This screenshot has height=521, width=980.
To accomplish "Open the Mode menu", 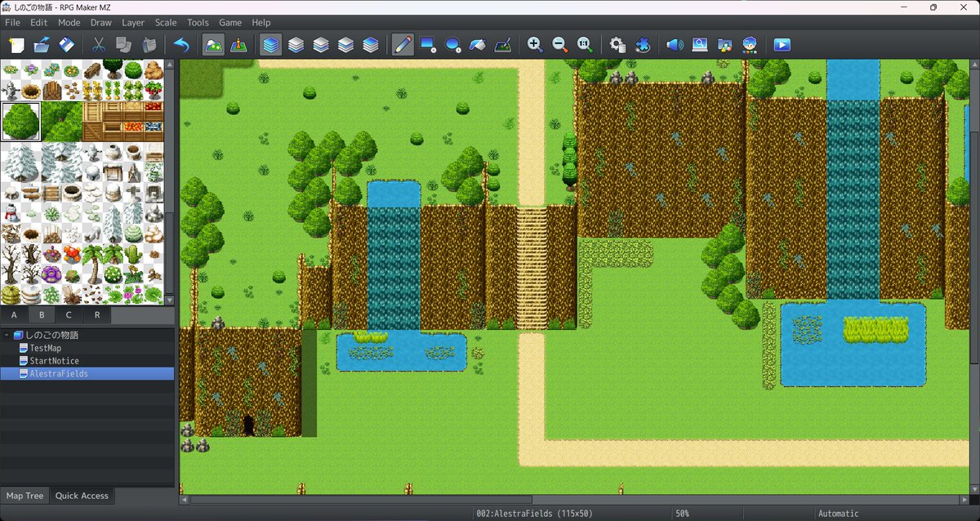I will coord(69,23).
